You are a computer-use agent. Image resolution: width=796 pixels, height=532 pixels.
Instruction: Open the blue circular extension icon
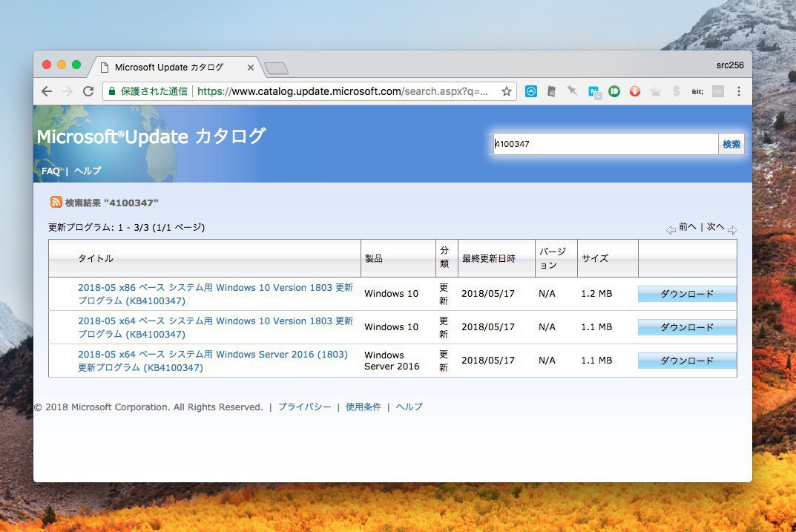click(x=531, y=91)
